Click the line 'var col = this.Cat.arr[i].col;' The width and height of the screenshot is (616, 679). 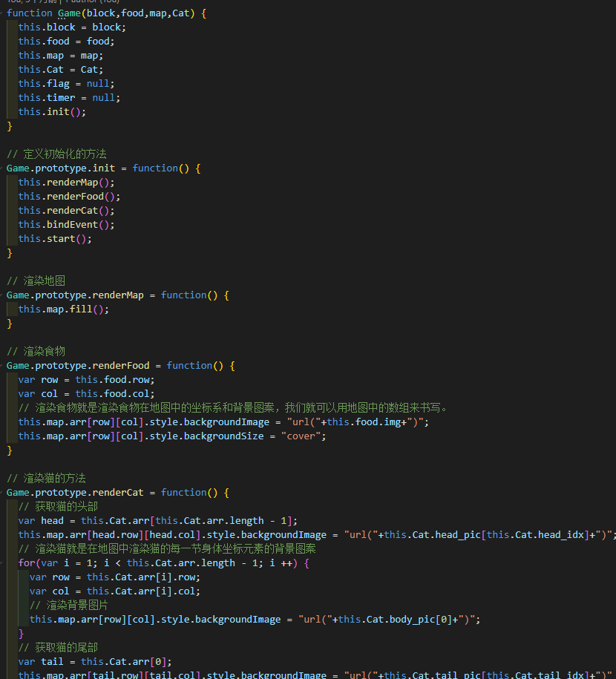point(115,591)
